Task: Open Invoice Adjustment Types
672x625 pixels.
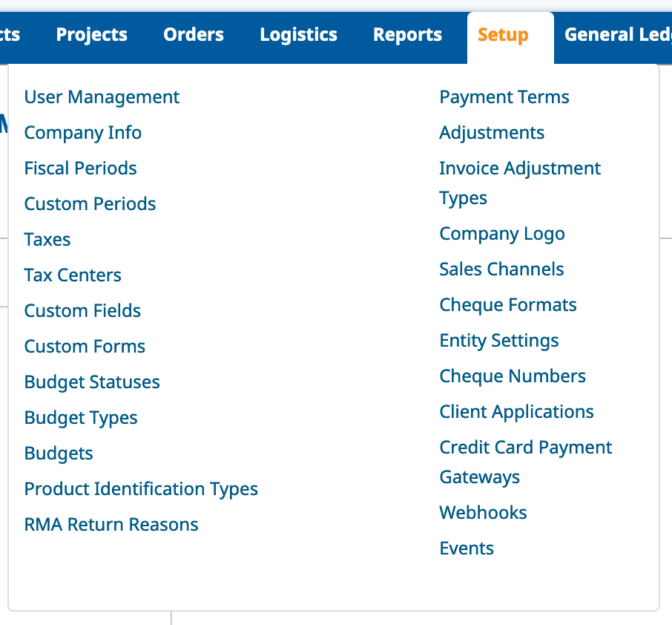Action: (520, 183)
